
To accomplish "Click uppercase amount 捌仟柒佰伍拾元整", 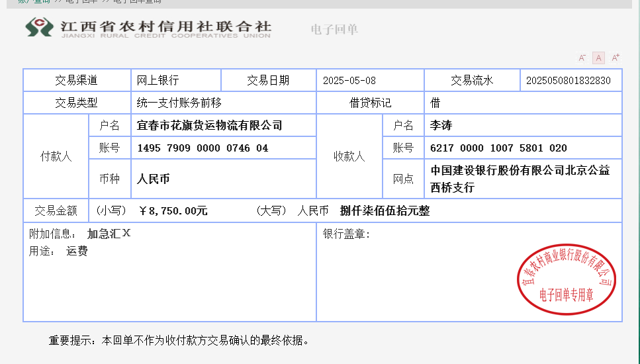I will 385,211.
